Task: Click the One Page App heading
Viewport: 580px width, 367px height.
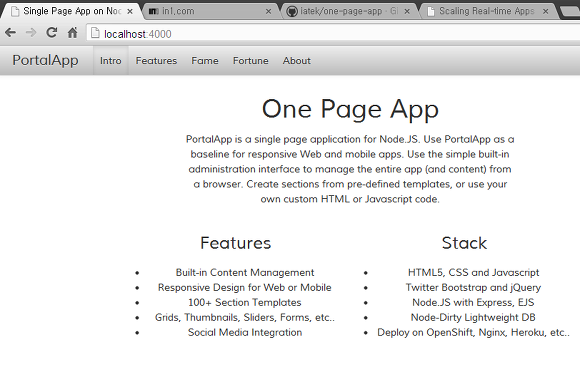Action: (x=350, y=109)
